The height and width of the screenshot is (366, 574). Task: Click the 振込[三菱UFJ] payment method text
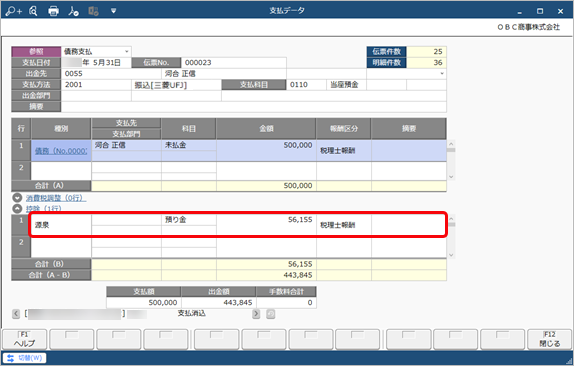point(160,85)
